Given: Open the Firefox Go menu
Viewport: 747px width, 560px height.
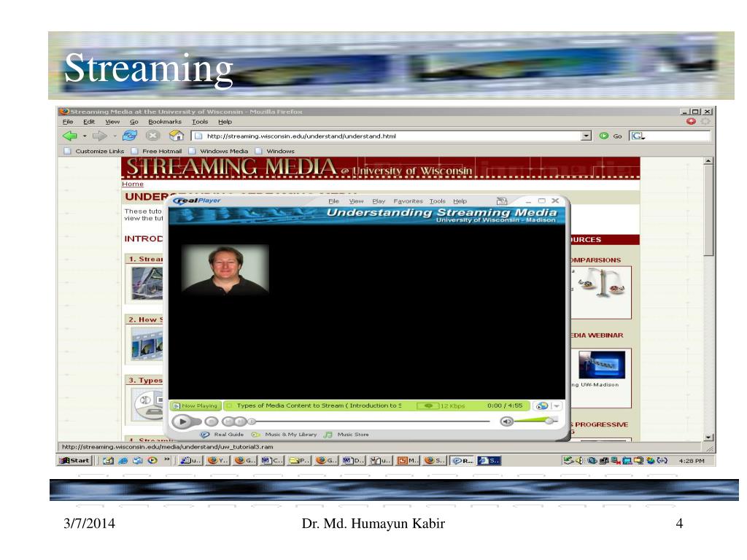Looking at the screenshot, I should (134, 122).
